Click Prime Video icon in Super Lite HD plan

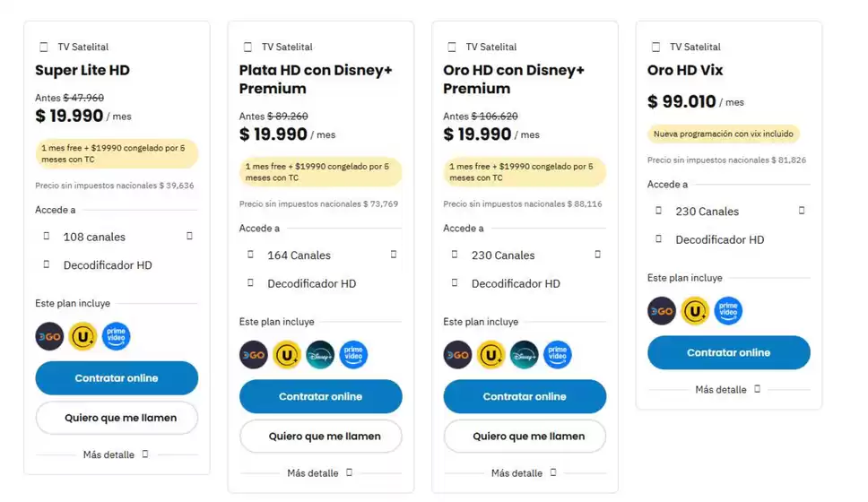pyautogui.click(x=116, y=336)
